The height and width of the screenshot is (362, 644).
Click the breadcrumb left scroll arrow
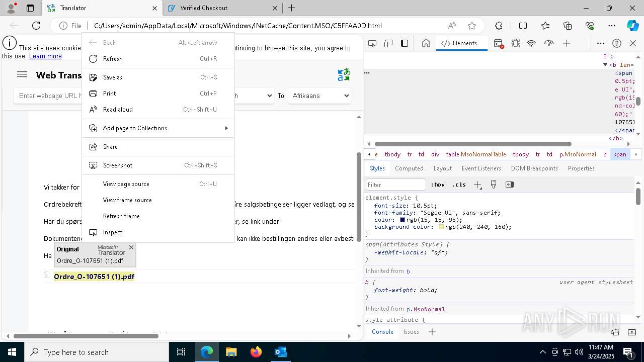click(369, 154)
